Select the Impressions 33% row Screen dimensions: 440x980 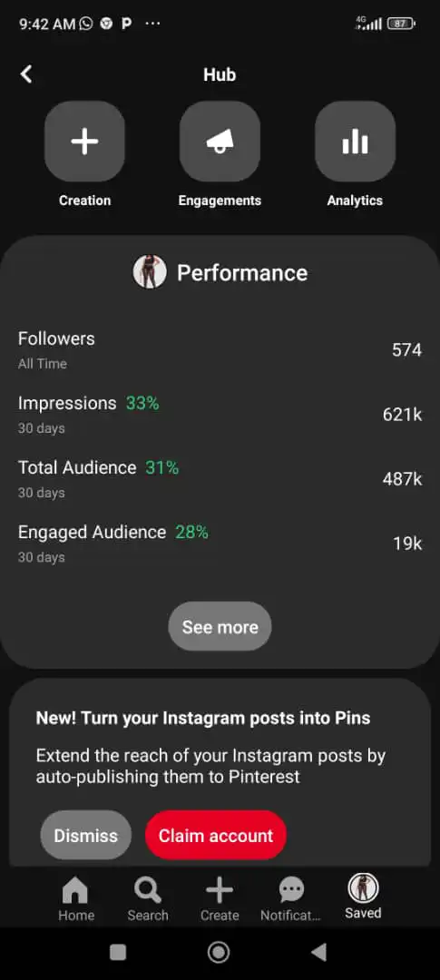[220, 415]
